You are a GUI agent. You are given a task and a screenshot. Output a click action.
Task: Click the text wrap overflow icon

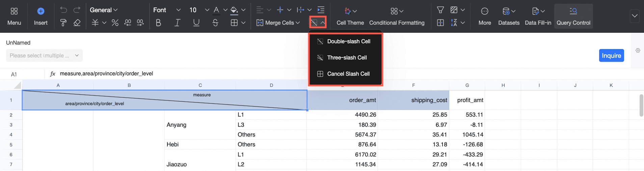[x=300, y=10]
